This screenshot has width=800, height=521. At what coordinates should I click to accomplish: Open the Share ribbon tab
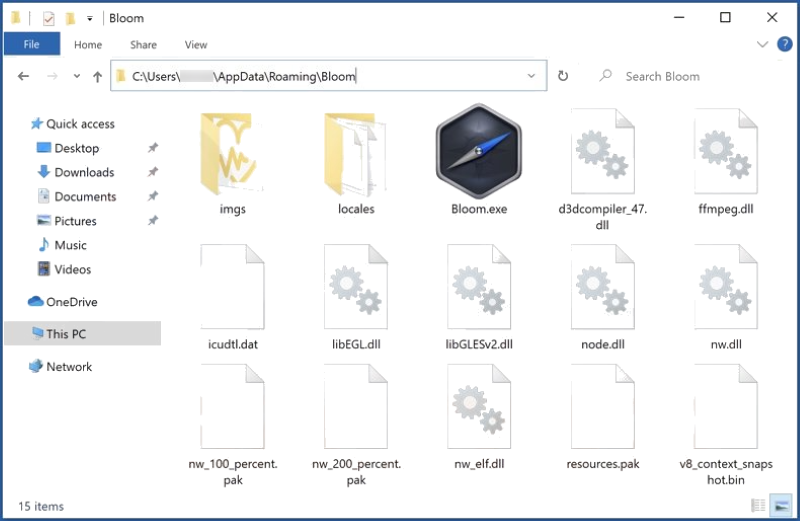tap(143, 45)
